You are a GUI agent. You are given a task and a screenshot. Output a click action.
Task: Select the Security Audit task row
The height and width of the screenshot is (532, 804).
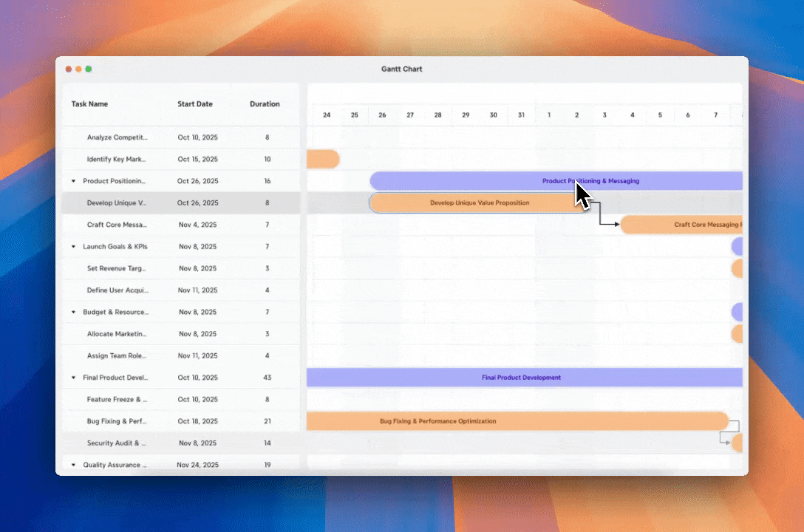tap(118, 443)
